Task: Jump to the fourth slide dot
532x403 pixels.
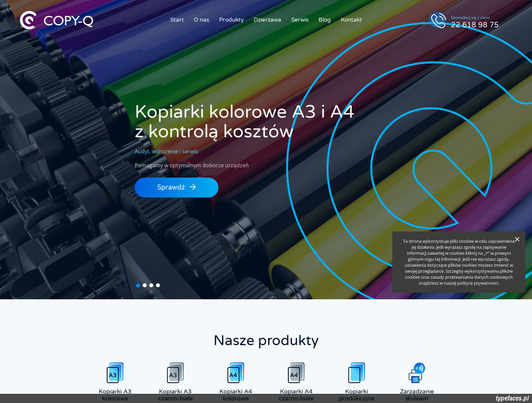Action: pos(158,285)
